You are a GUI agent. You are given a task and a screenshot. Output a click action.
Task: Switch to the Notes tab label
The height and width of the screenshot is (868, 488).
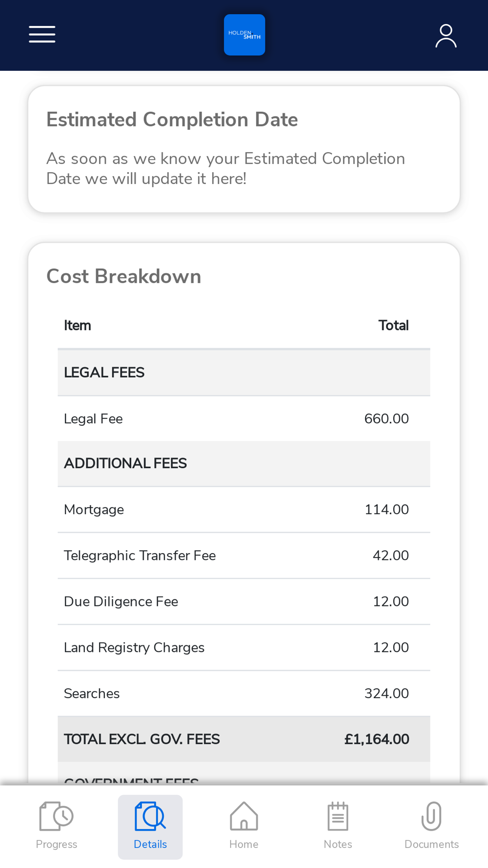[x=338, y=844]
